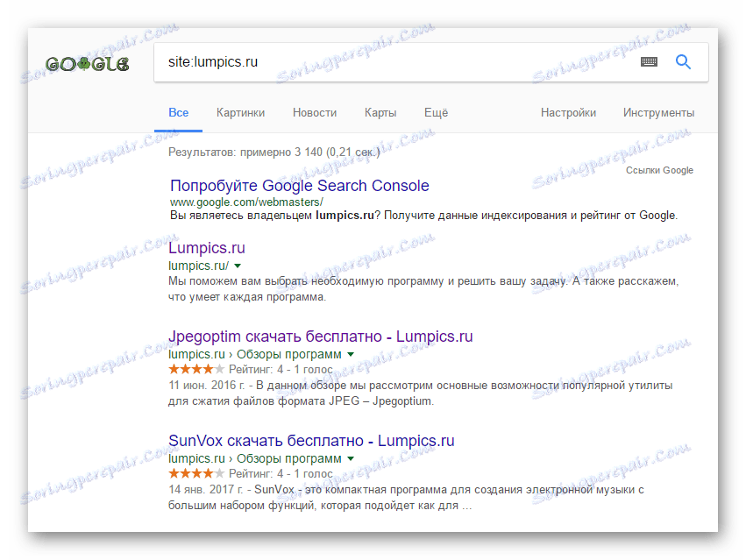746x560 pixels.
Task: Open SunVox скачать бесплатно result
Action: coord(311,441)
